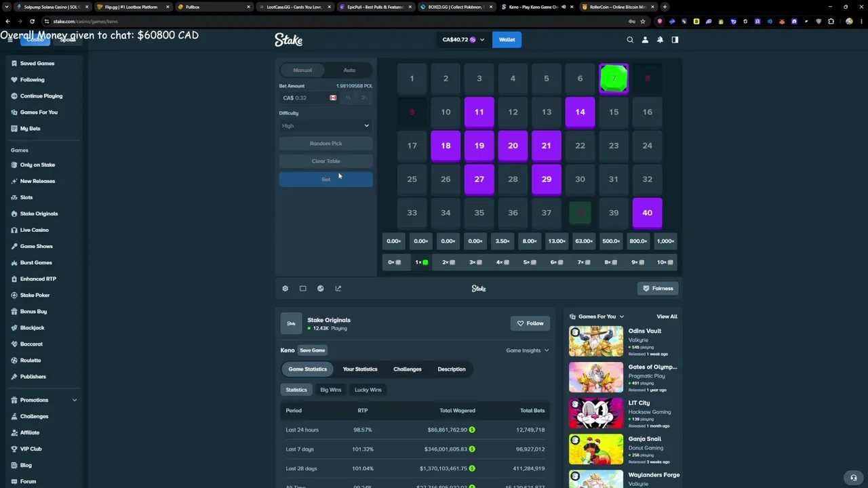Click the Stake Poker icon
Screen dimensions: 868x488
click(x=14, y=295)
